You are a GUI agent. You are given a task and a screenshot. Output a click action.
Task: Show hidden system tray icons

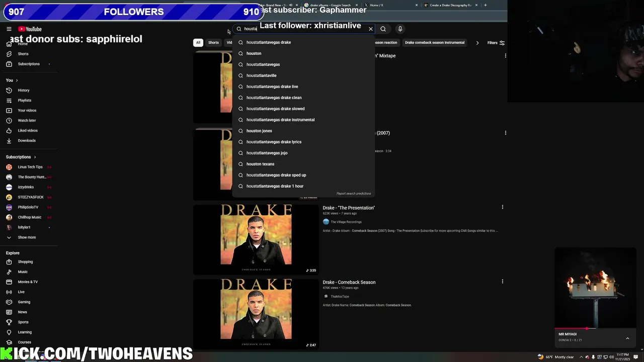tap(580, 357)
